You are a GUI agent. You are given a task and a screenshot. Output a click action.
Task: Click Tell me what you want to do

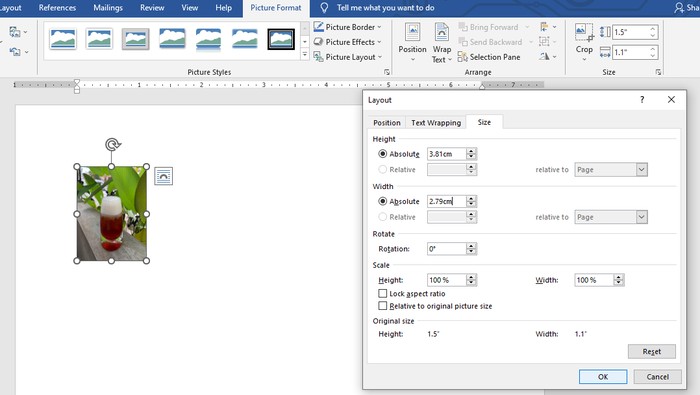click(385, 8)
